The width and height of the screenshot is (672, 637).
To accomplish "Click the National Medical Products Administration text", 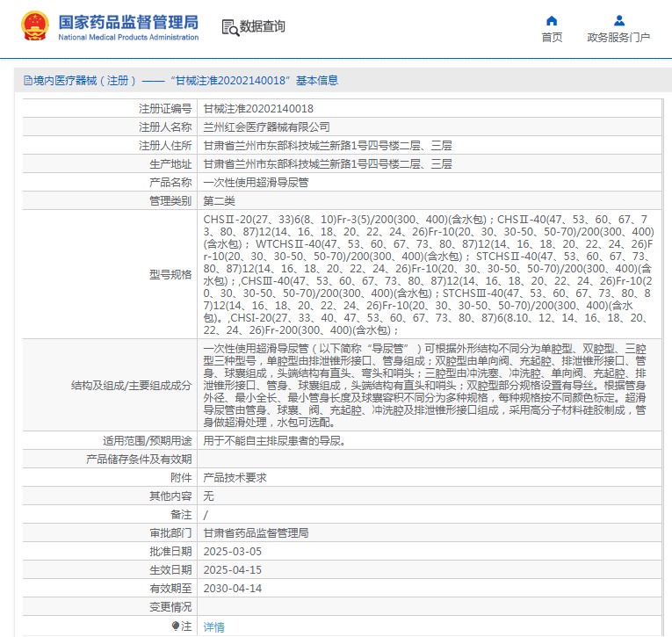I will point(128,37).
